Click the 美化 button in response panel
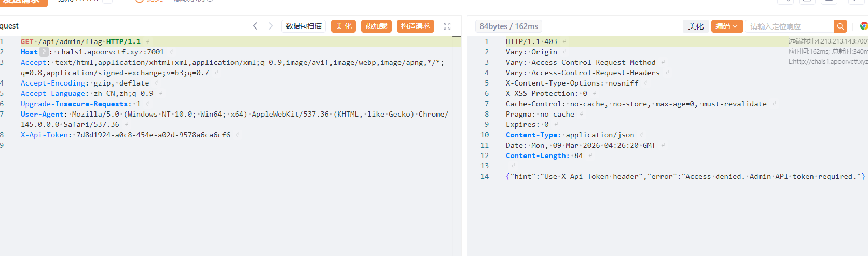This screenshot has width=868, height=256. [x=696, y=26]
